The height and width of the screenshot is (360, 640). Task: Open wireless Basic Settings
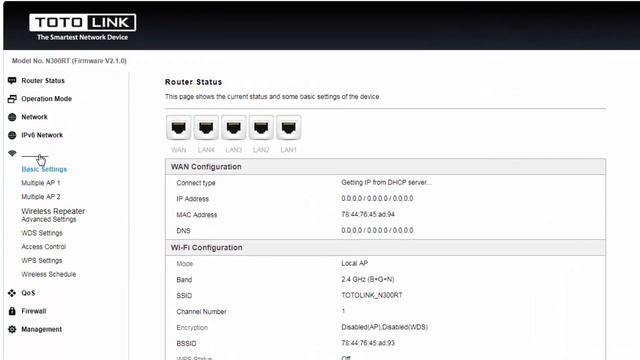44,169
